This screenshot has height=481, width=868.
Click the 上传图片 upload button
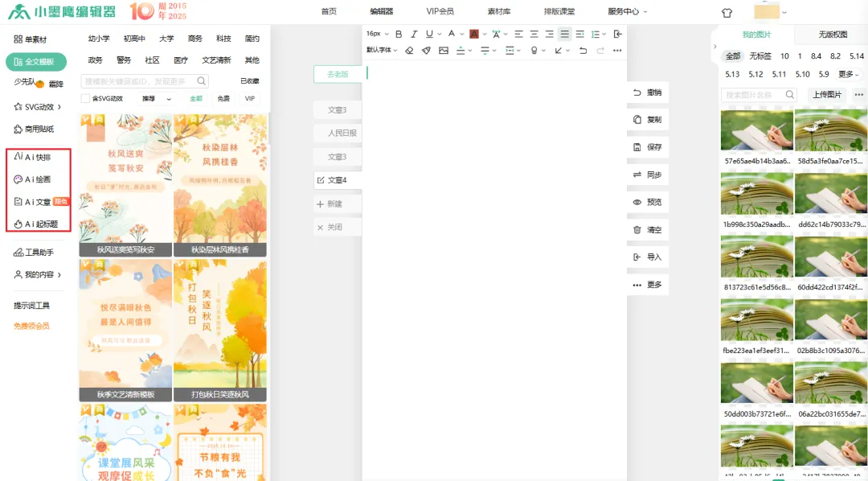[x=825, y=94]
